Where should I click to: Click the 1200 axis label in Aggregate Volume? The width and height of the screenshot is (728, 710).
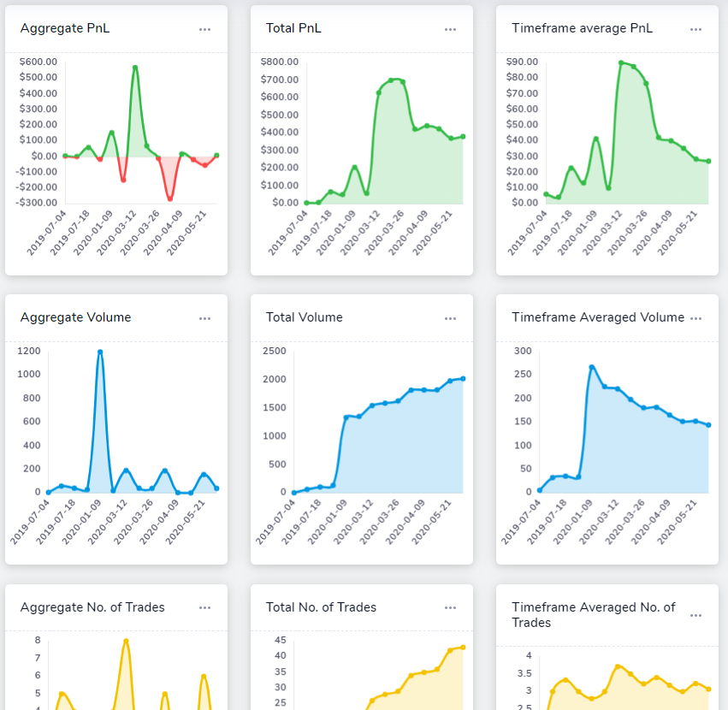click(x=29, y=351)
